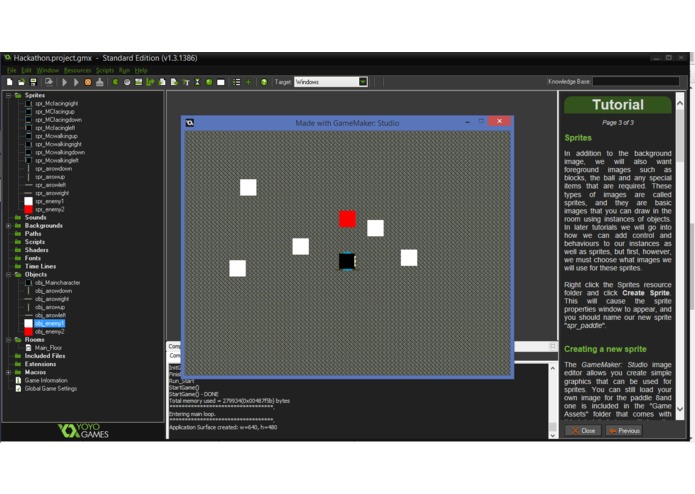Image resolution: width=695 pixels, height=494 pixels.
Task: Open the Scripts menu
Action: pyautogui.click(x=105, y=70)
